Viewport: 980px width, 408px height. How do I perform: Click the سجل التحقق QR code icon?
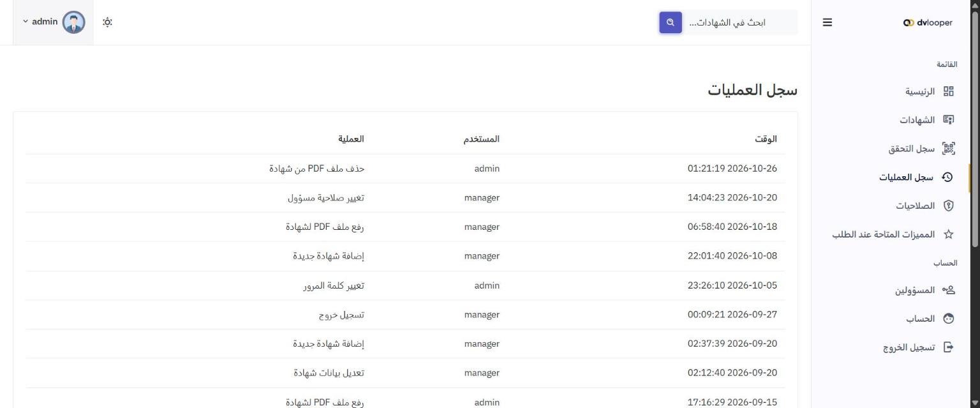coord(949,149)
